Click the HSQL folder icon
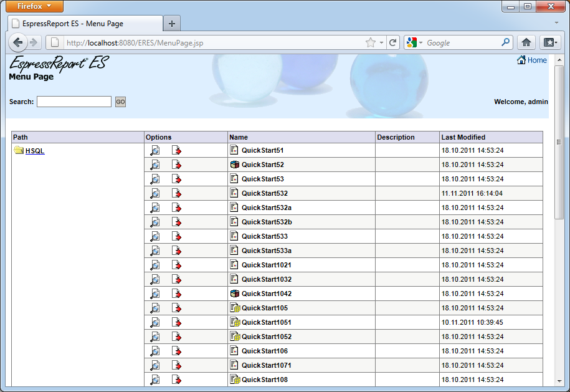Viewport: 570px width, 392px height. pos(19,150)
